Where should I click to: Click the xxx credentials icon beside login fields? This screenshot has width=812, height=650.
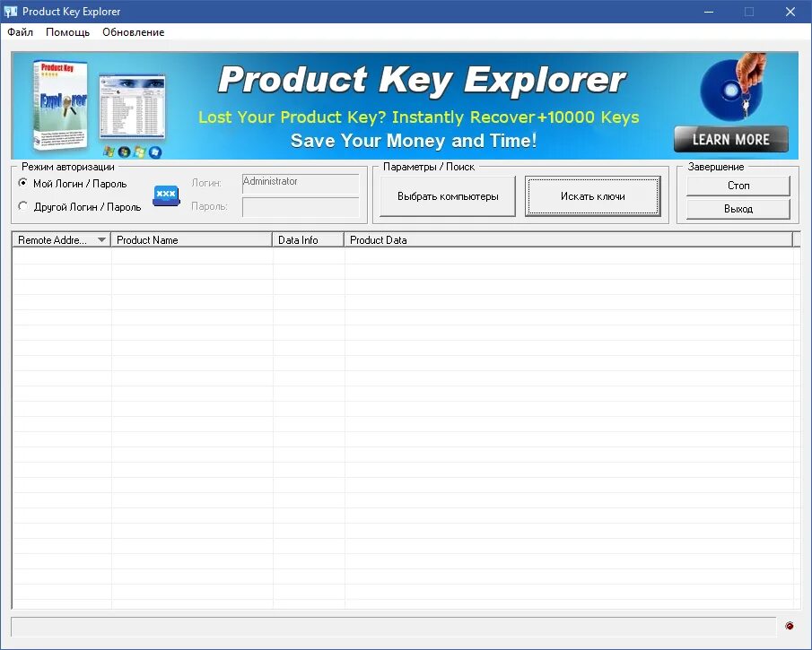pyautogui.click(x=165, y=195)
